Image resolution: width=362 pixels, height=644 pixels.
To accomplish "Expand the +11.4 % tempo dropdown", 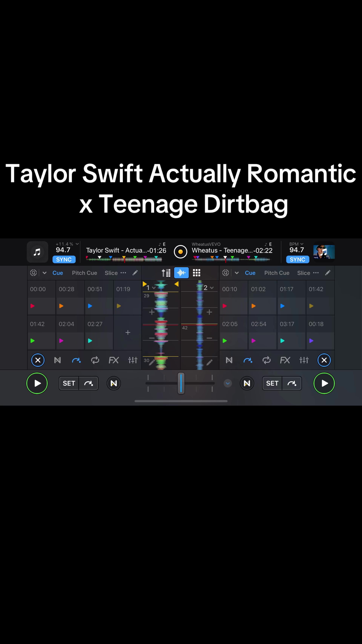I will point(67,244).
